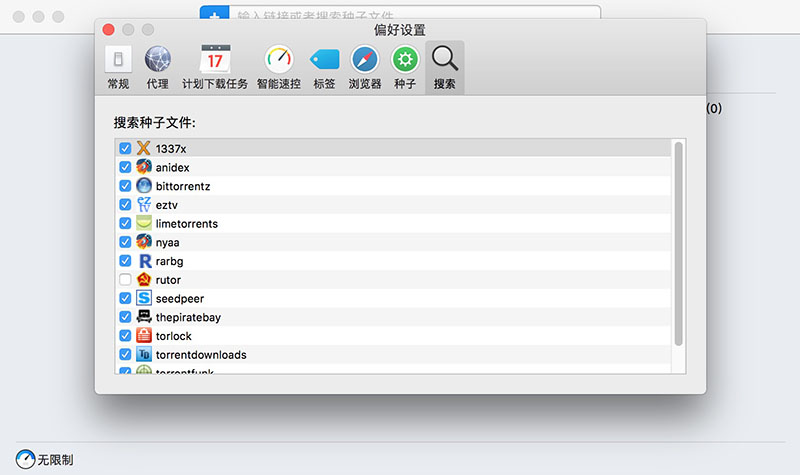The width and height of the screenshot is (800, 475).
Task: Select the 1337x row text
Action: [x=171, y=148]
